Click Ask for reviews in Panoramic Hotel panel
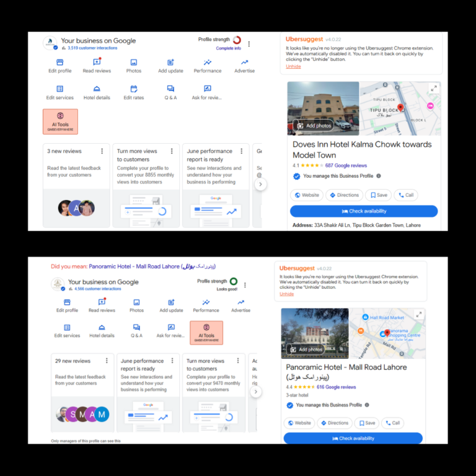 170,331
